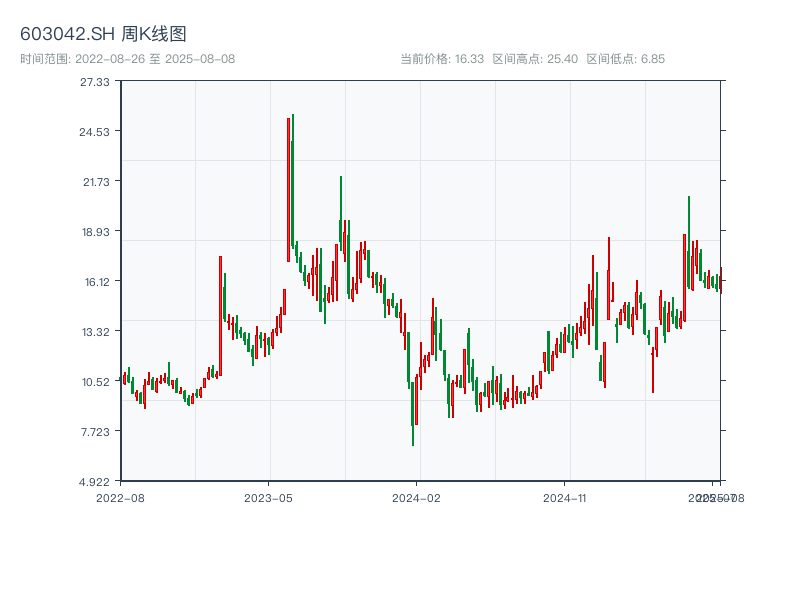The width and height of the screenshot is (800, 600).
Task: Click the 2023-05 x-axis date label
Action: point(268,498)
